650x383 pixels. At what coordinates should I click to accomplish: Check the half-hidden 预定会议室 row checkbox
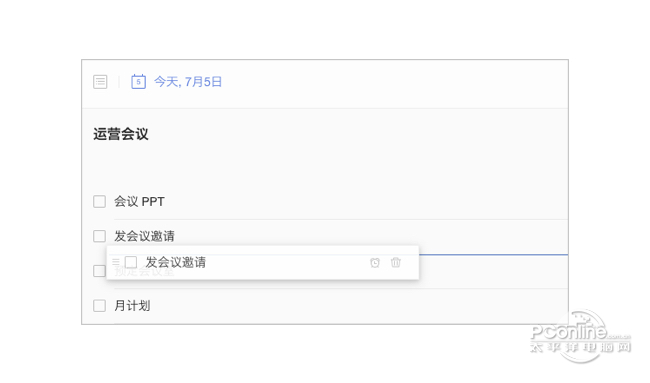(99, 271)
